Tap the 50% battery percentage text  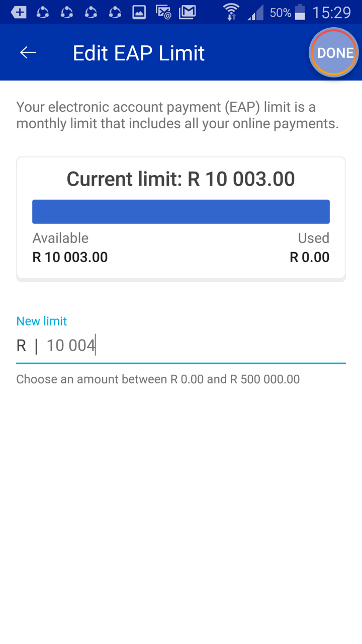click(280, 13)
